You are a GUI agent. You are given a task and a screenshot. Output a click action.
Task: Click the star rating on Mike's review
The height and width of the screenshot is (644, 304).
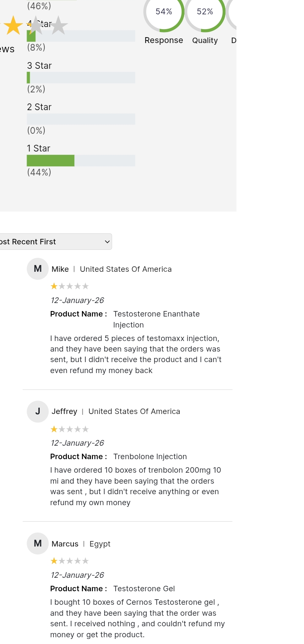pos(70,286)
